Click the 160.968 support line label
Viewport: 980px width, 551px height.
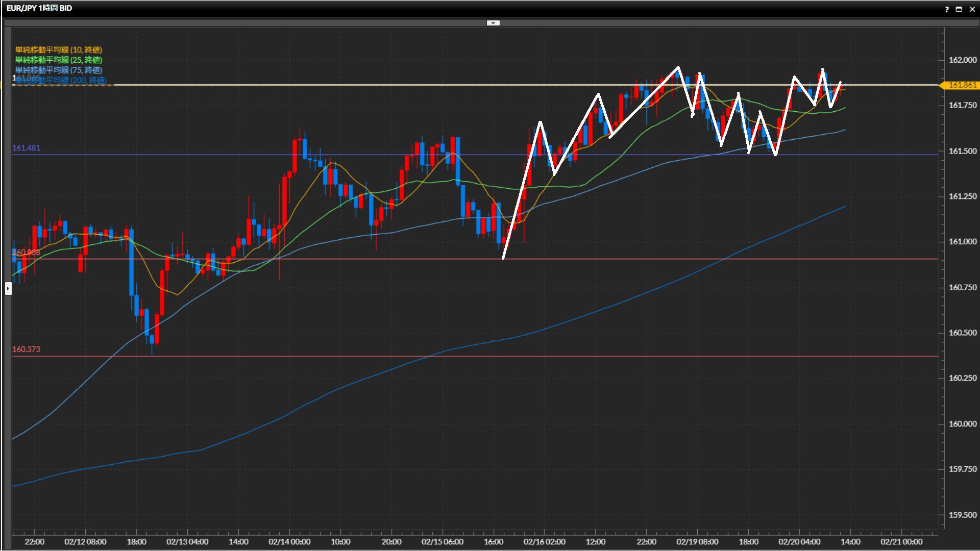pyautogui.click(x=26, y=253)
